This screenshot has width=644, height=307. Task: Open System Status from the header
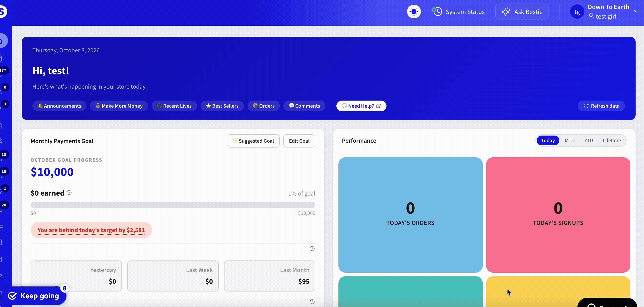(x=458, y=12)
